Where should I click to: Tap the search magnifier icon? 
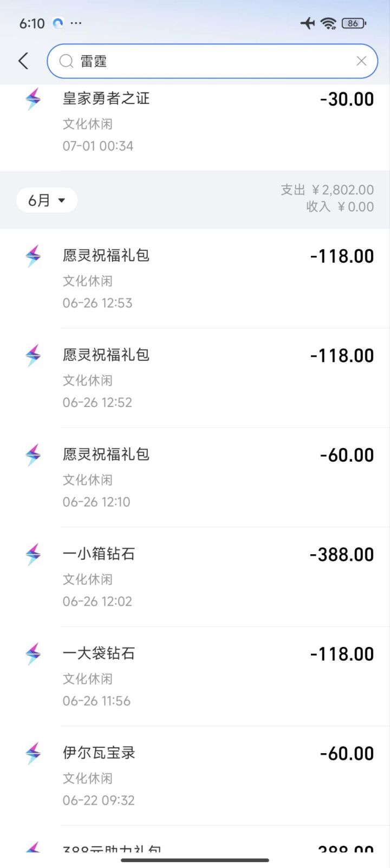tap(66, 61)
